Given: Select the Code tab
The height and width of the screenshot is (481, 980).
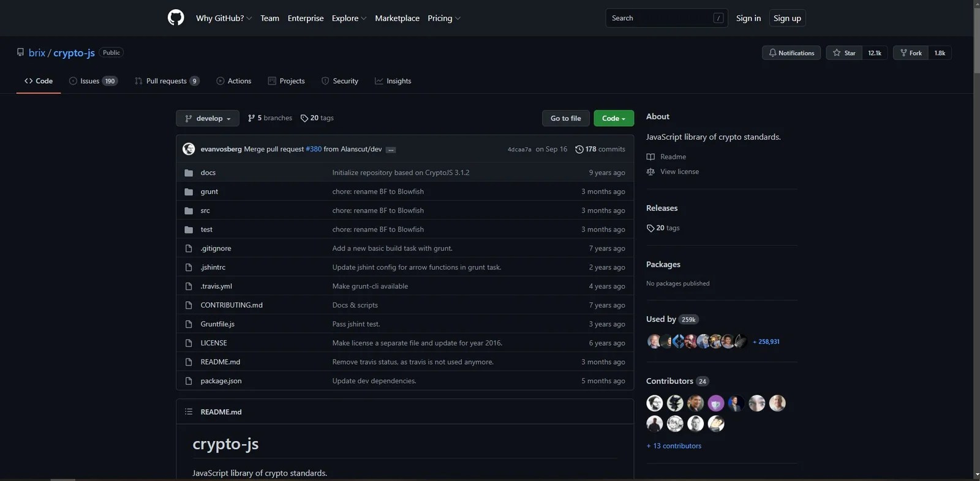Looking at the screenshot, I should 39,81.
